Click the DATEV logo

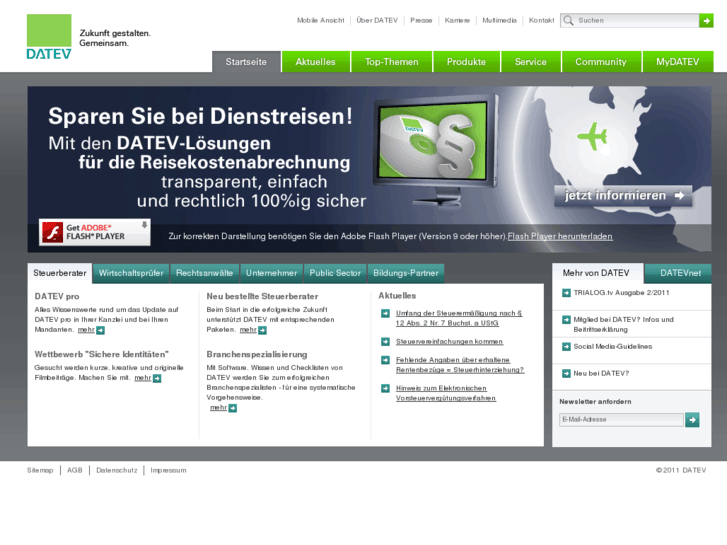(x=49, y=37)
